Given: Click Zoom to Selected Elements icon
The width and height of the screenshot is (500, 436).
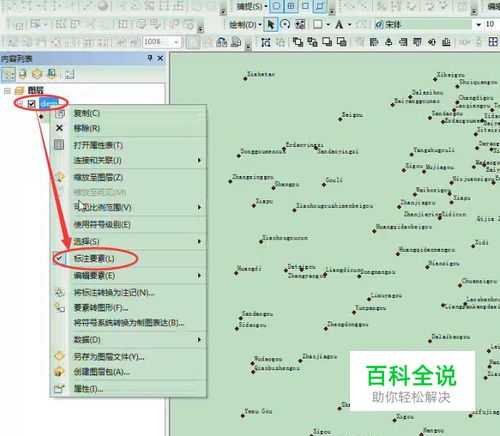Looking at the screenshot, I should click(x=300, y=24).
